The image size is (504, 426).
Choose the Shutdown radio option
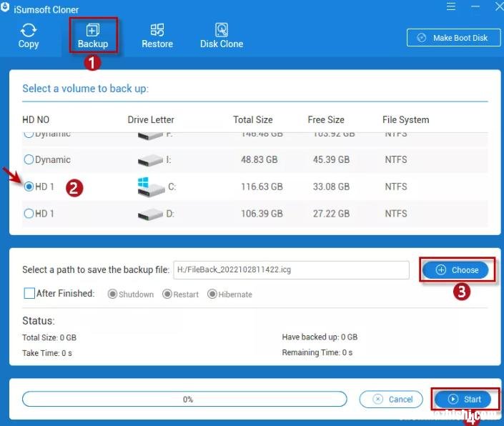click(112, 294)
